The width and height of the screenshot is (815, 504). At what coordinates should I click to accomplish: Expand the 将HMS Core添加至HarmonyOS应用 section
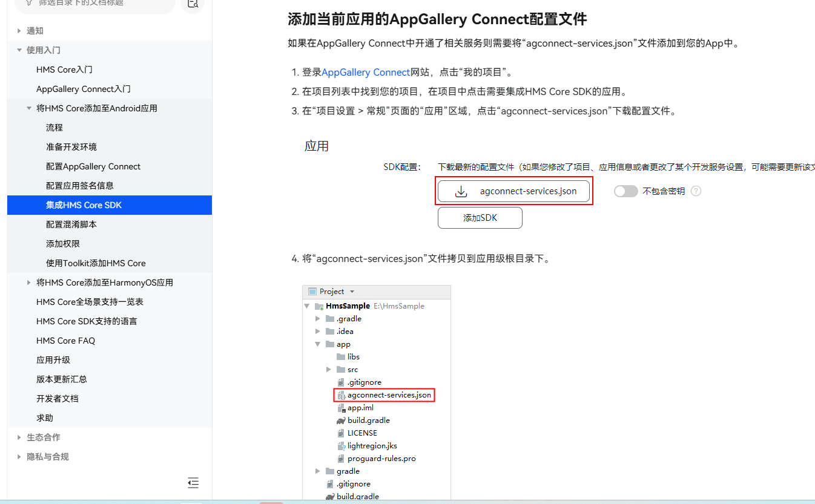point(29,283)
